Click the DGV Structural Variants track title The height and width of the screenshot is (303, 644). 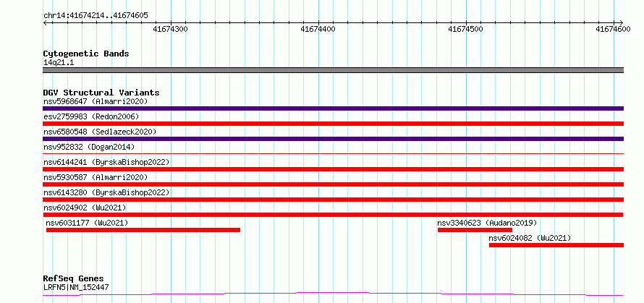click(101, 93)
